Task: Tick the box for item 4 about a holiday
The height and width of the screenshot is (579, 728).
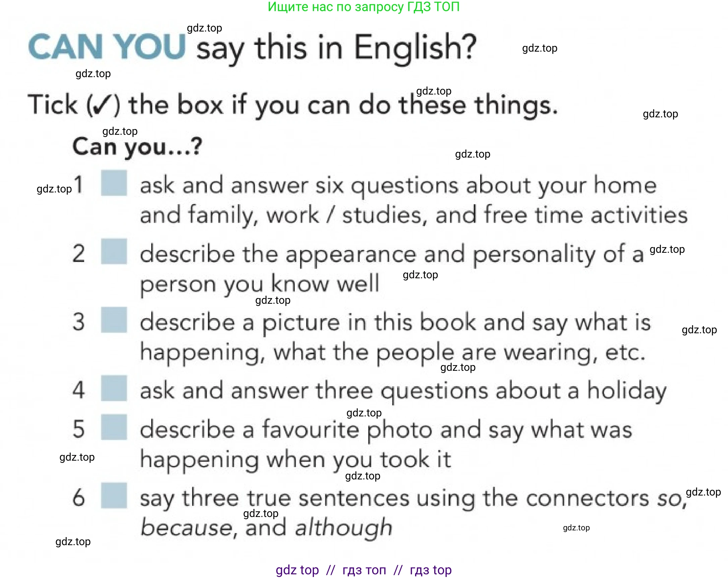Action: pyautogui.click(x=114, y=388)
